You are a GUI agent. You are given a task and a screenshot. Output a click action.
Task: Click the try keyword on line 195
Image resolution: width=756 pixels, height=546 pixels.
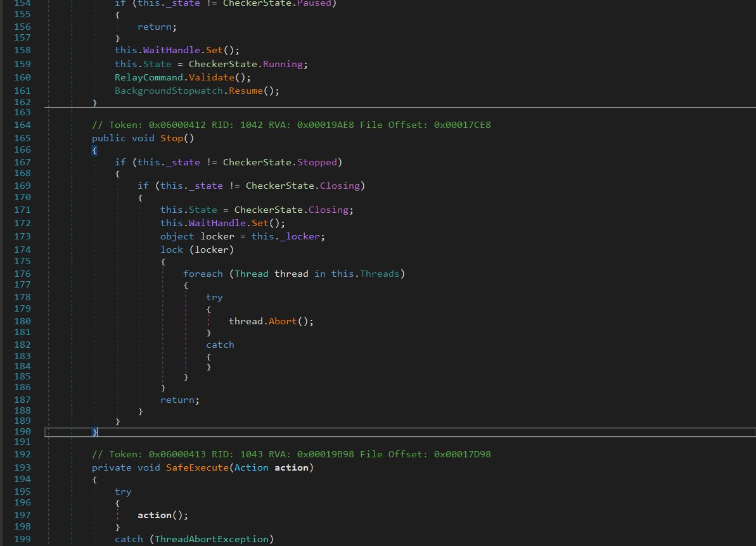pos(123,492)
